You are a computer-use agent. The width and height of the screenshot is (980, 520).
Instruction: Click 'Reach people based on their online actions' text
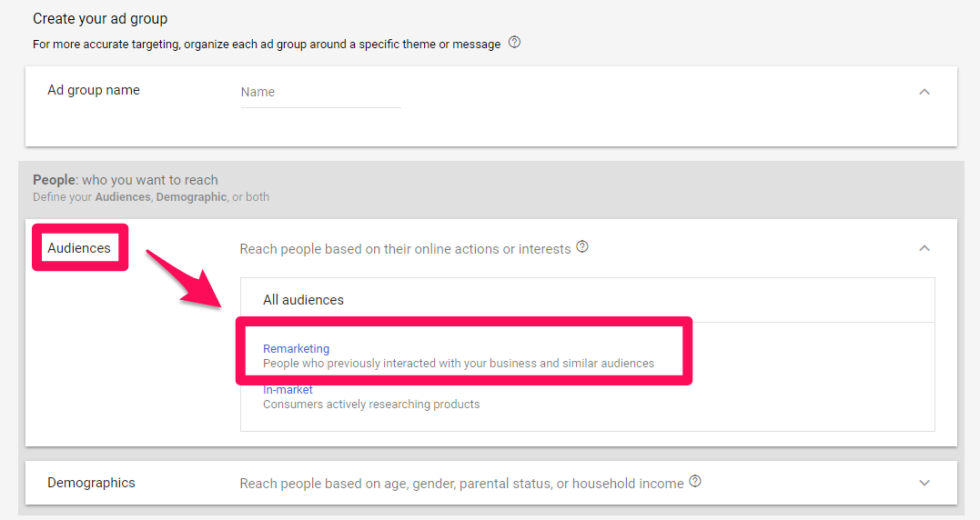(405, 249)
